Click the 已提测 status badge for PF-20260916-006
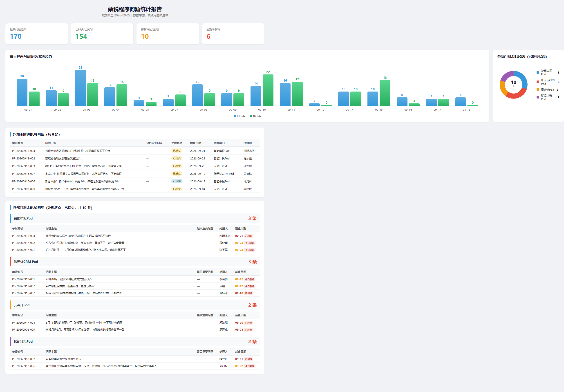The image size is (564, 392). tap(177, 181)
